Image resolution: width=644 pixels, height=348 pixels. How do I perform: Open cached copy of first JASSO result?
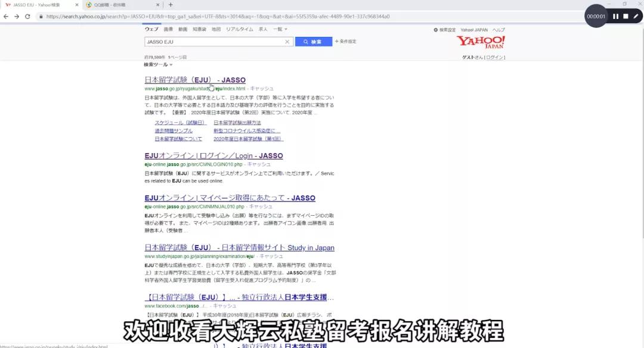(x=262, y=89)
